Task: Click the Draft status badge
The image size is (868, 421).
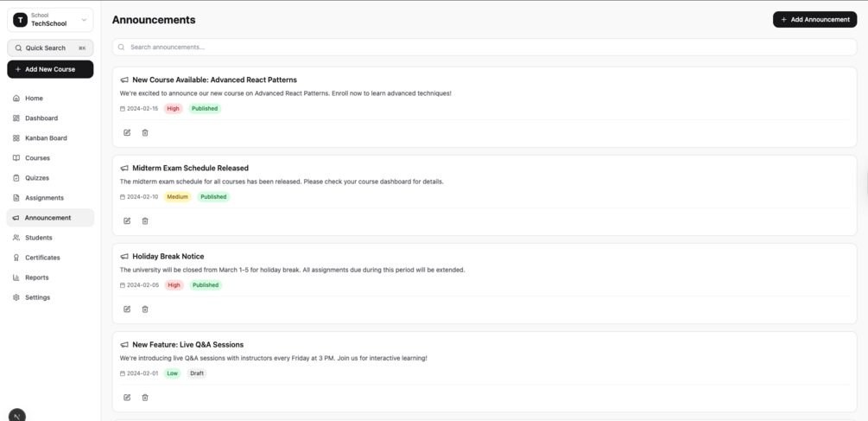Action: [x=197, y=373]
